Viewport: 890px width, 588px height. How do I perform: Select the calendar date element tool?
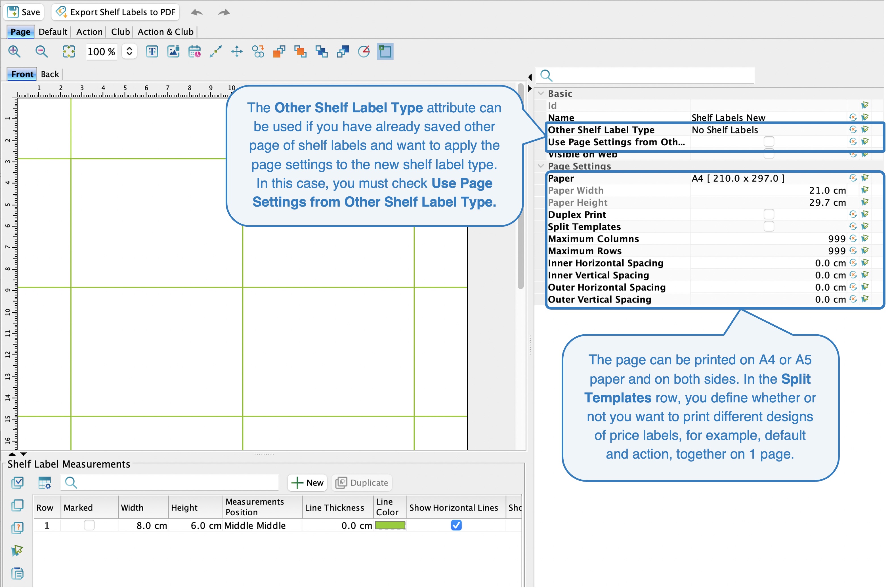click(195, 51)
